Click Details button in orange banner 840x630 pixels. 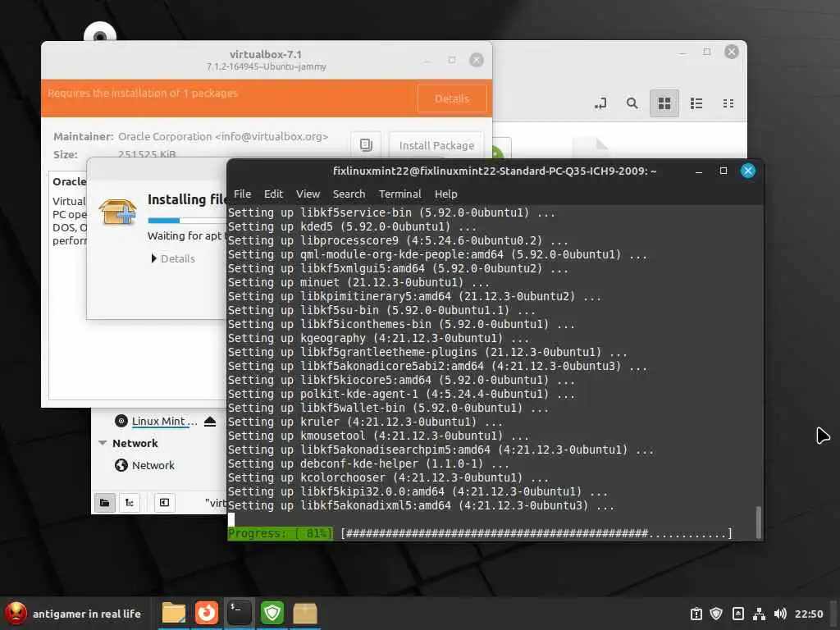point(452,98)
